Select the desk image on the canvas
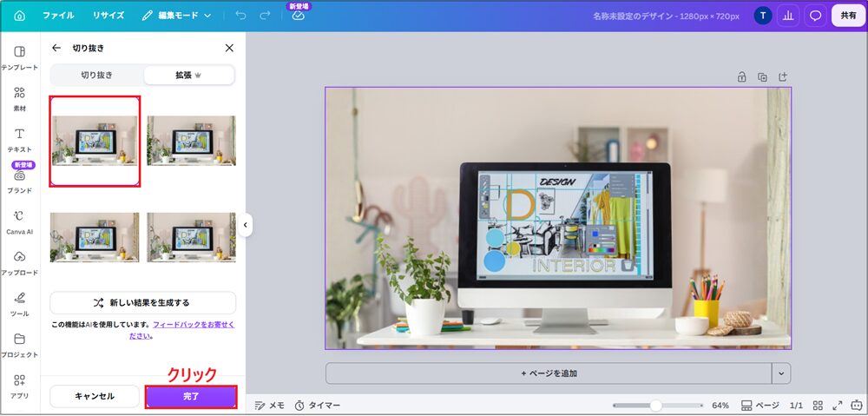868x416 pixels. 558,218
